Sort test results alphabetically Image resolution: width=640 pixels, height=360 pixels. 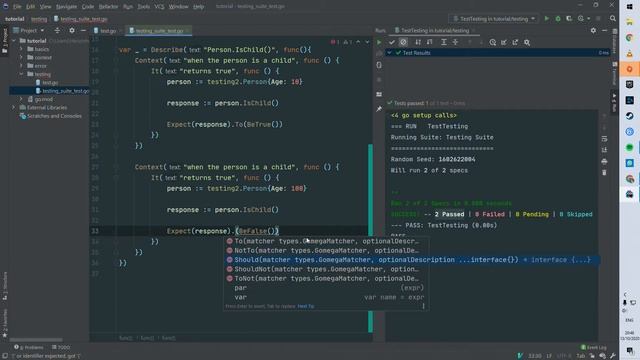(418, 42)
